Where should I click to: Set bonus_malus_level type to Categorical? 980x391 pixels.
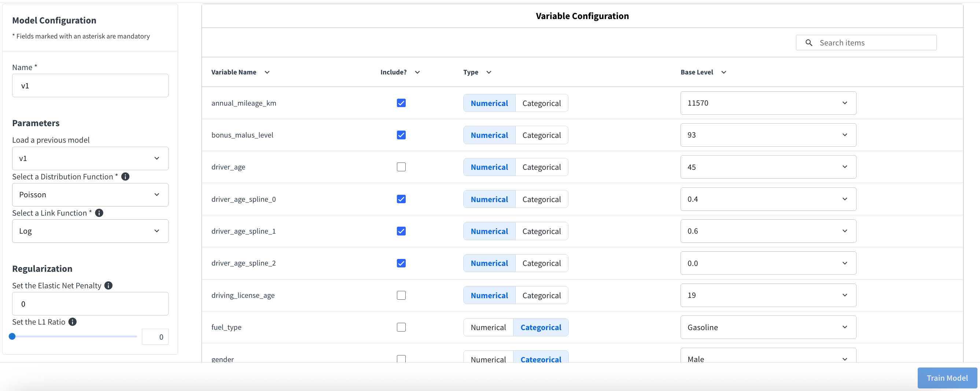tap(541, 135)
